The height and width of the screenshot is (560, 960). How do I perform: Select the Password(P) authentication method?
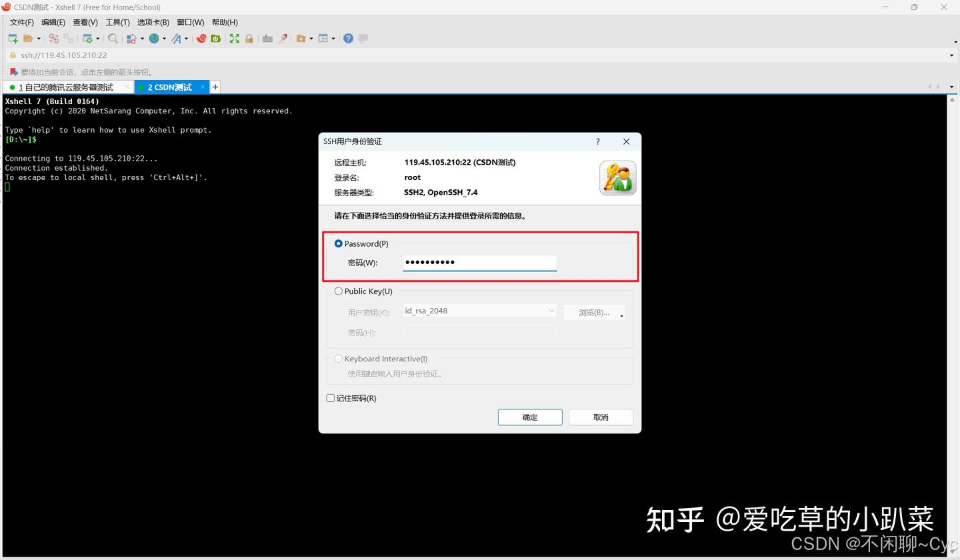[339, 243]
